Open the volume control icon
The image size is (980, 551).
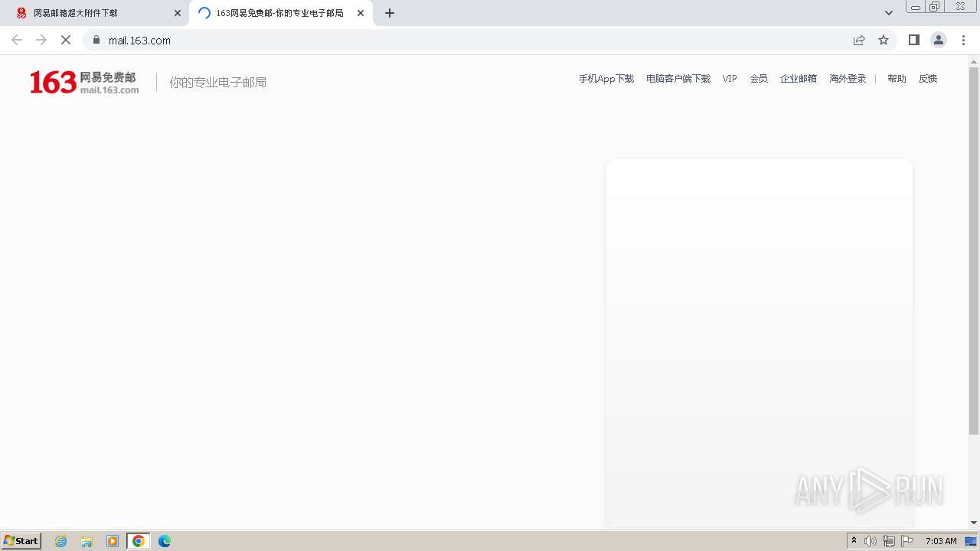tap(871, 541)
